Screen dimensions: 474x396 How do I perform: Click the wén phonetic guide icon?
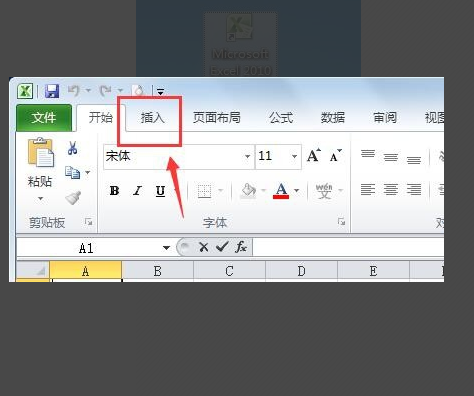point(324,191)
